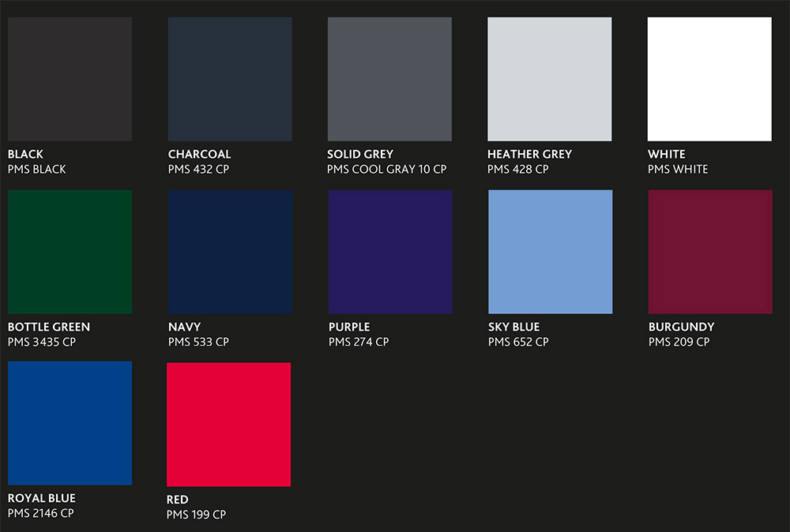Click the 'BLACK' color name
Image resolution: width=790 pixels, height=532 pixels.
point(25,154)
